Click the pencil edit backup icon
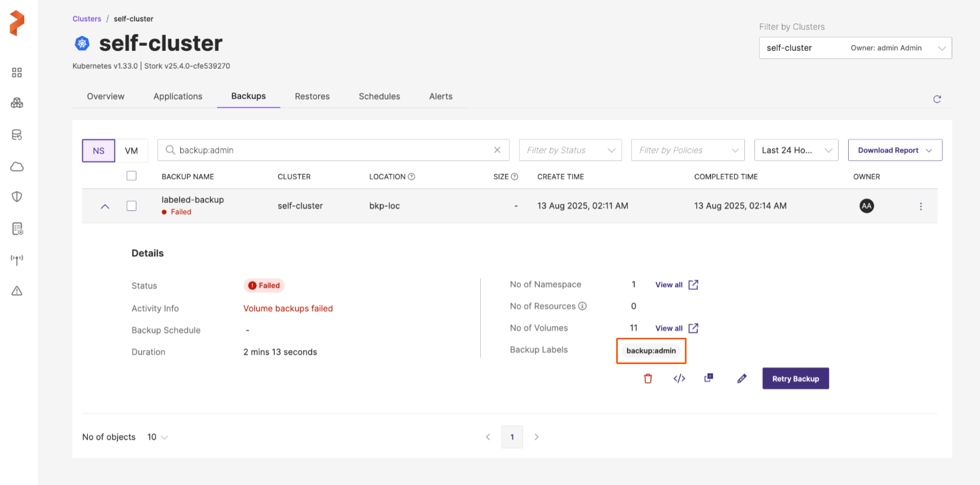Screen dimensions: 980x485 coord(741,378)
